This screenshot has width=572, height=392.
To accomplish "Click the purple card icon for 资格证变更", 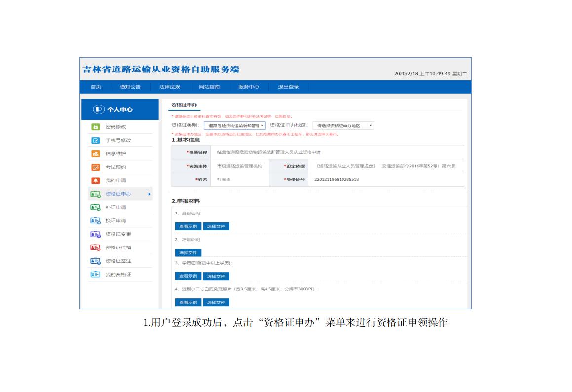I will 96,234.
